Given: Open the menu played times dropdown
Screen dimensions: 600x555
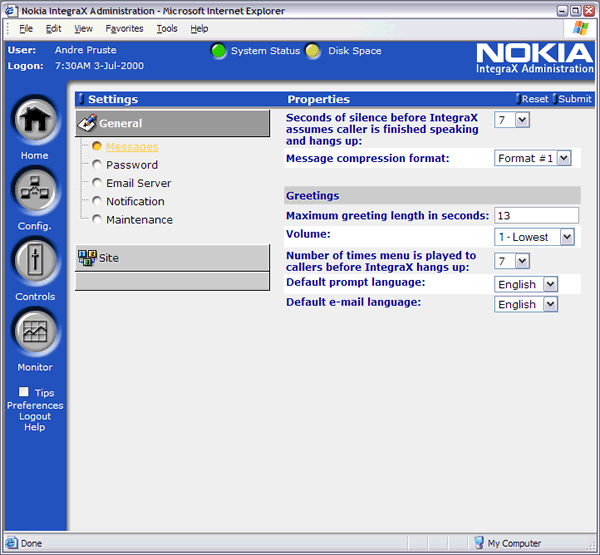Looking at the screenshot, I should (512, 261).
